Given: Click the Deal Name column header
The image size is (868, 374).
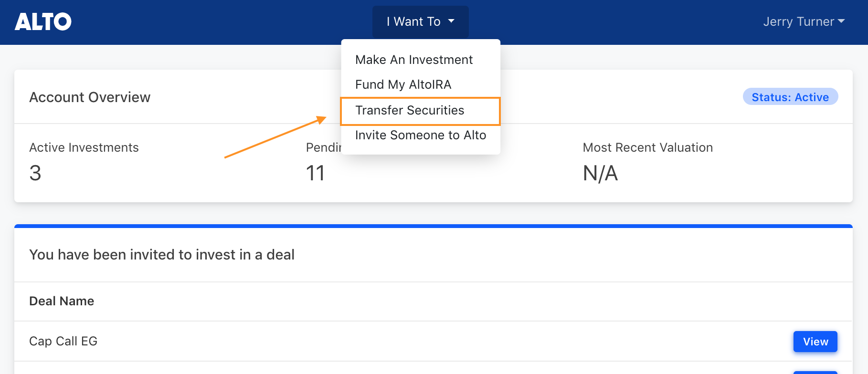Looking at the screenshot, I should pyautogui.click(x=62, y=301).
